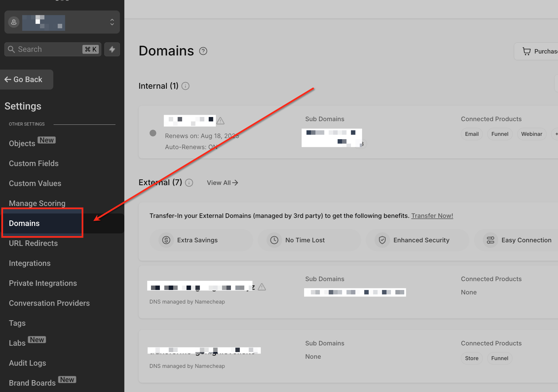The width and height of the screenshot is (558, 392).
Task: Go to Integrations in settings sidebar
Action: click(30, 263)
